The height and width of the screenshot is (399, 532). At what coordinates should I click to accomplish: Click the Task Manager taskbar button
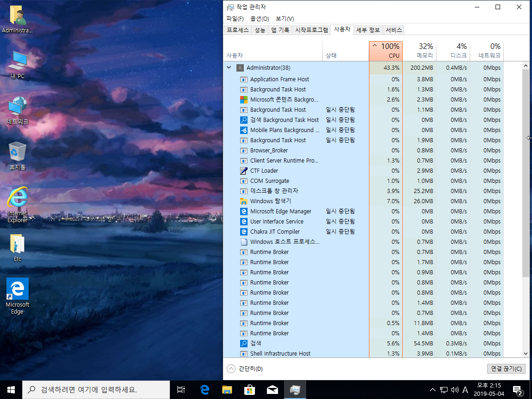[295, 389]
